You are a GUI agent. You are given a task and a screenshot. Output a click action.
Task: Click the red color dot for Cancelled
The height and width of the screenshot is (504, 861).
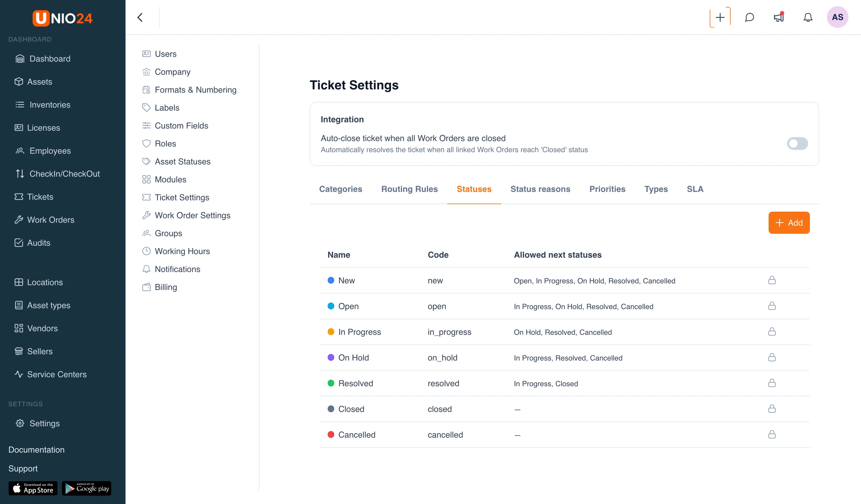tap(331, 434)
